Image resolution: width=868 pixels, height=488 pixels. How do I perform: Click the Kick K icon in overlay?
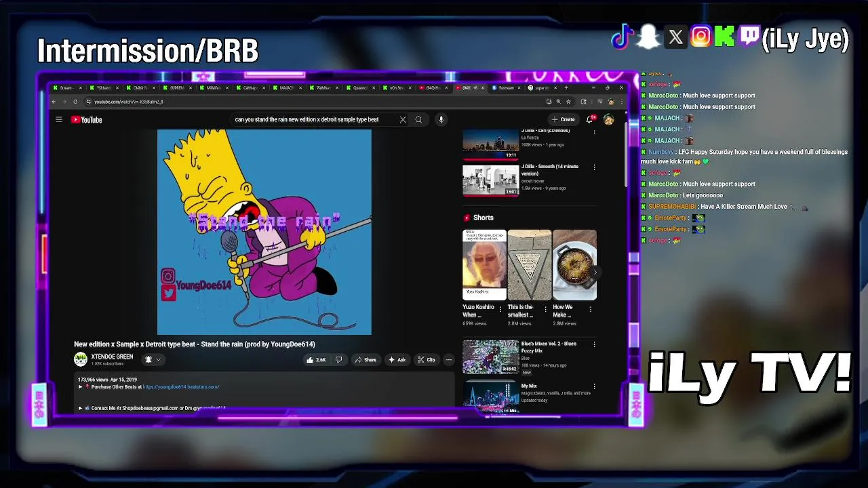pyautogui.click(x=724, y=37)
